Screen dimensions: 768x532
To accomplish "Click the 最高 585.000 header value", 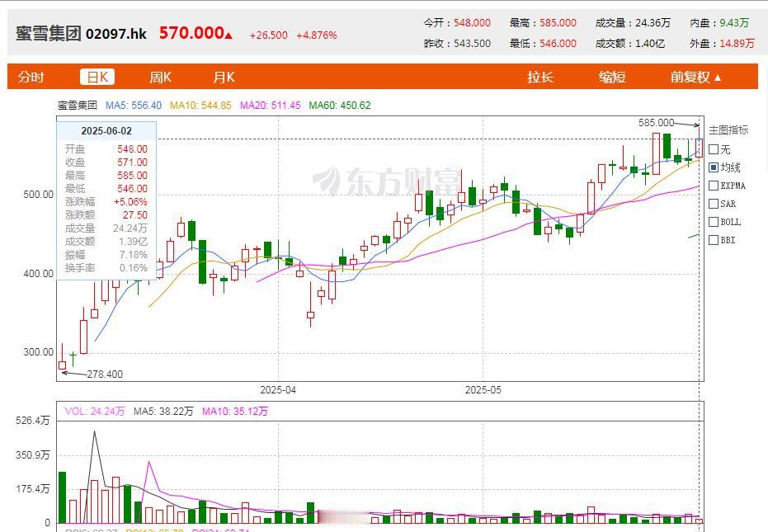I will 558,22.
